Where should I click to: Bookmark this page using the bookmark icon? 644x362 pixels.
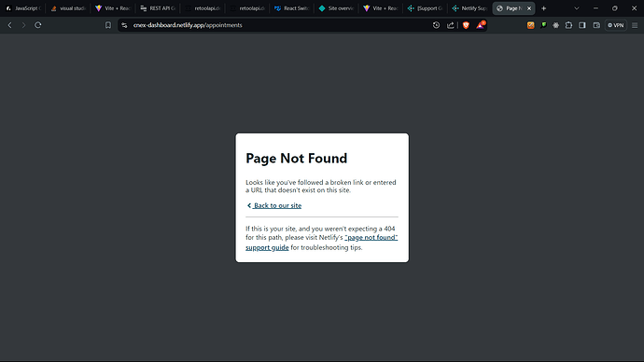click(x=108, y=25)
